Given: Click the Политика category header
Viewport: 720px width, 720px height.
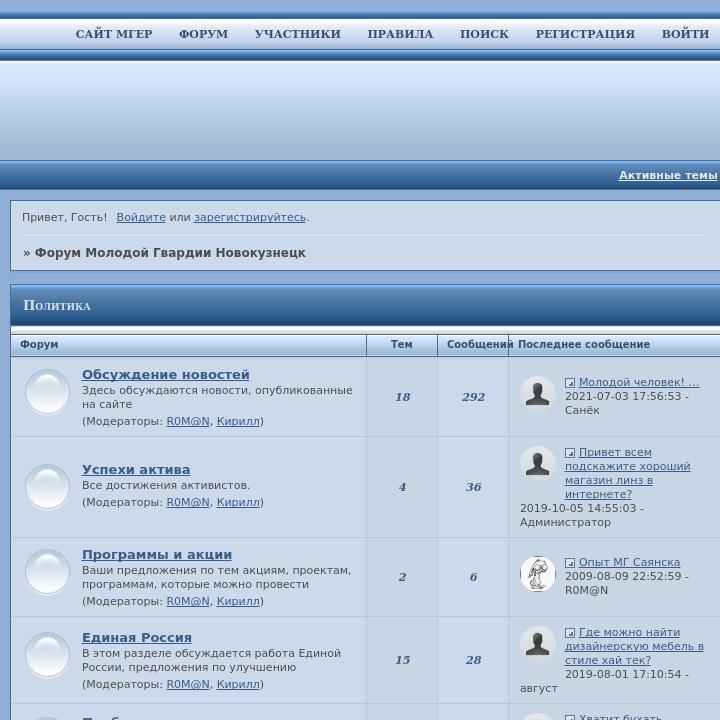Looking at the screenshot, I should pos(57,305).
